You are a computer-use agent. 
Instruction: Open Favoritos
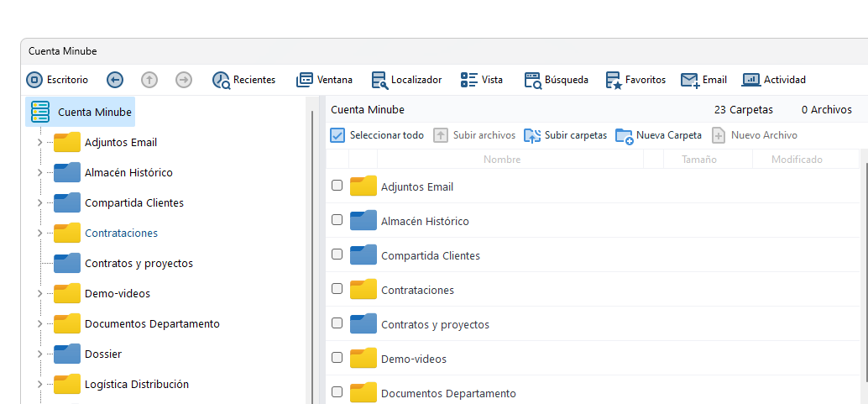pyautogui.click(x=635, y=80)
